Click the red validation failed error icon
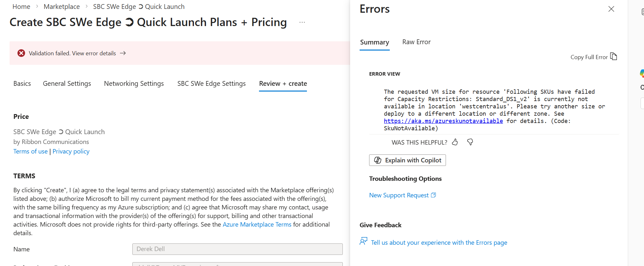This screenshot has height=266, width=644. [21, 53]
